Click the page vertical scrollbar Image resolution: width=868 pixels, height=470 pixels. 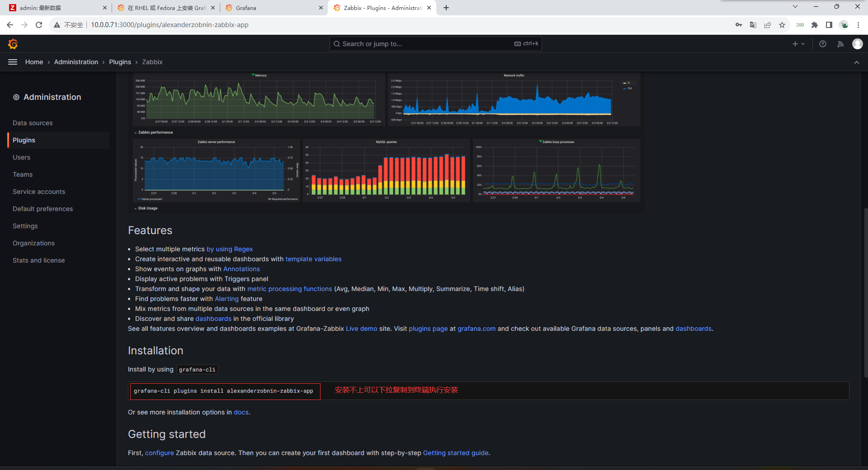(x=865, y=292)
